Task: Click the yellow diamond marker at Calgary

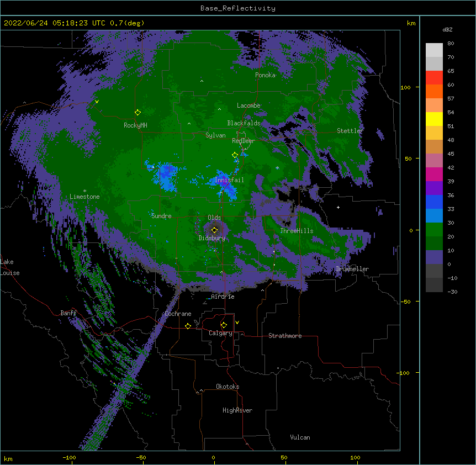Action: [224, 325]
